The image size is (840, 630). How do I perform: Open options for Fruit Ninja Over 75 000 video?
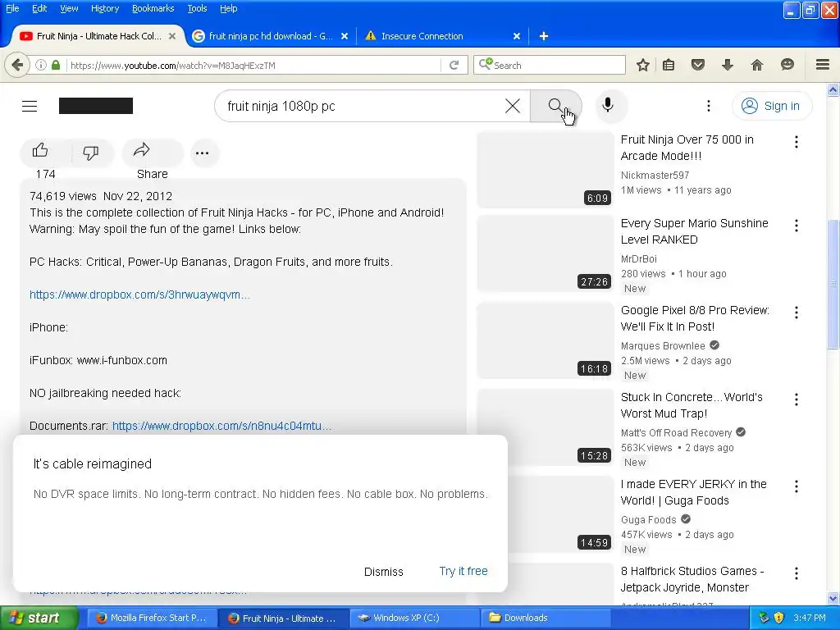(x=796, y=142)
